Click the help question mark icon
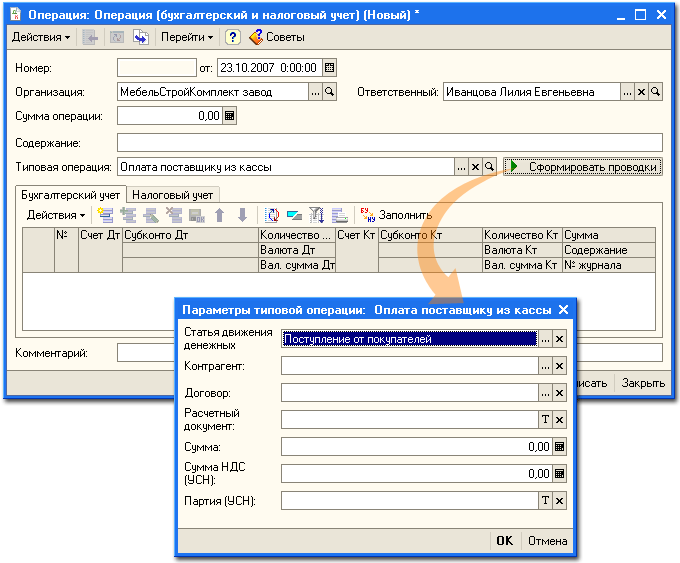The height and width of the screenshot is (563, 680). point(232,37)
